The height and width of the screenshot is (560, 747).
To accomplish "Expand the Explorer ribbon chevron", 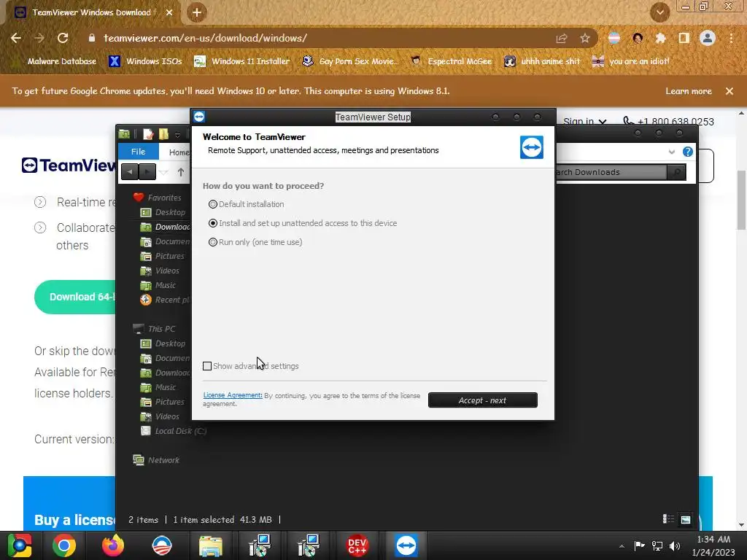I will [x=672, y=152].
